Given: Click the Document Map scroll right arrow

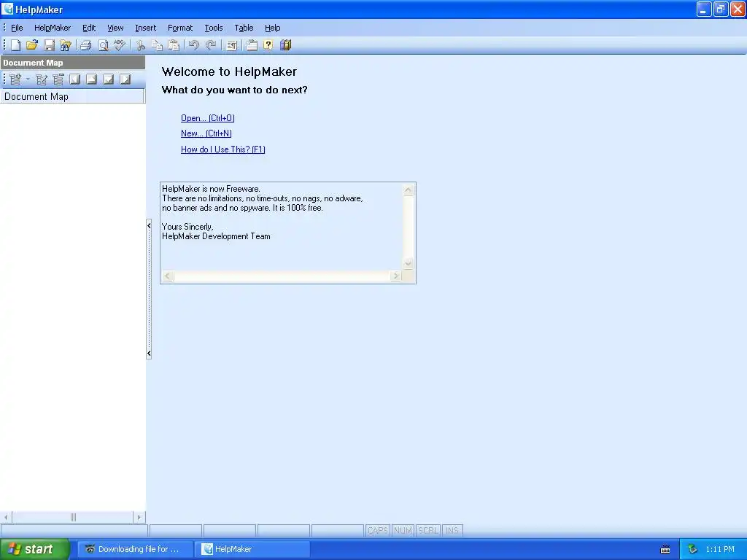Looking at the screenshot, I should point(139,517).
